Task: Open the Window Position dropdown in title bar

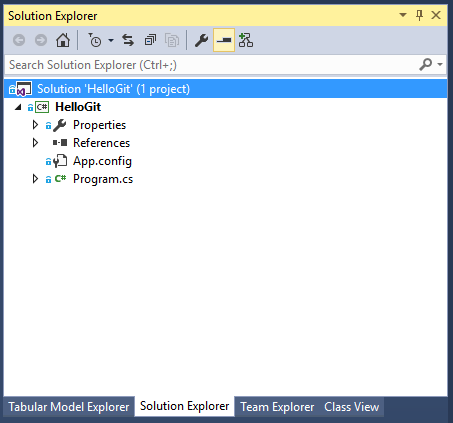Action: [x=403, y=15]
